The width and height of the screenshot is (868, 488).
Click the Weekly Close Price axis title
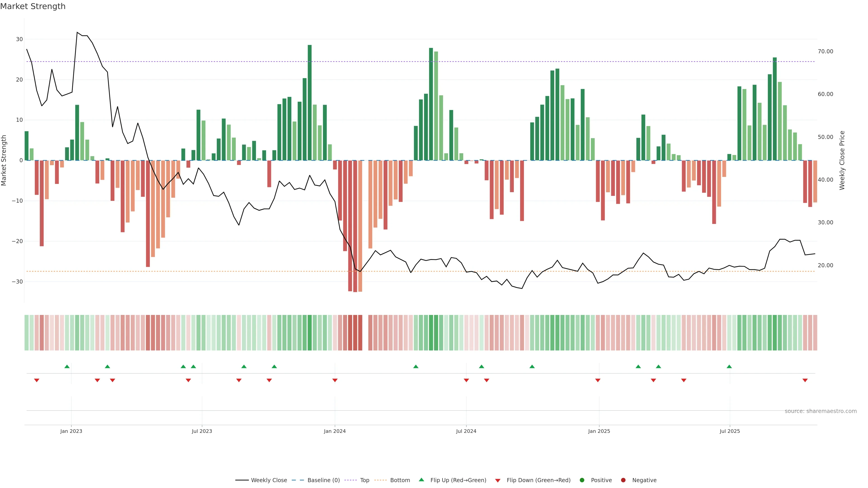click(842, 160)
